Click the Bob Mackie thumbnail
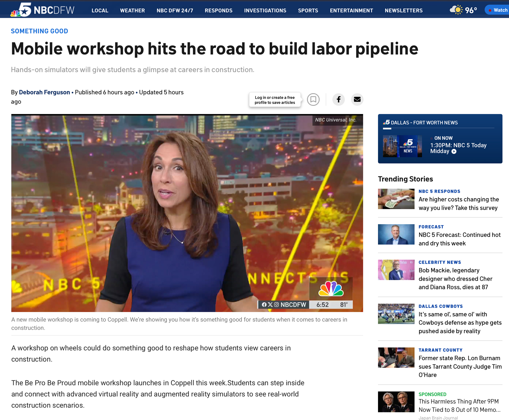The height and width of the screenshot is (420, 509). [396, 270]
